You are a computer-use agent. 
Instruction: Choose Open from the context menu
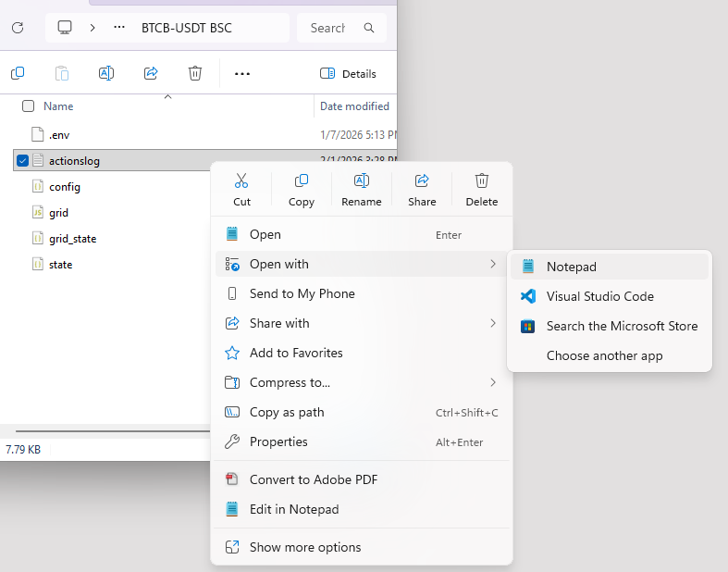pos(361,235)
